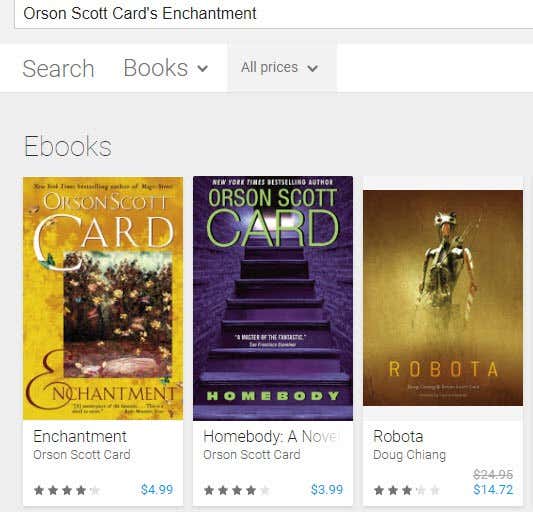
Task: Expand the All prices filter
Action: point(279,67)
